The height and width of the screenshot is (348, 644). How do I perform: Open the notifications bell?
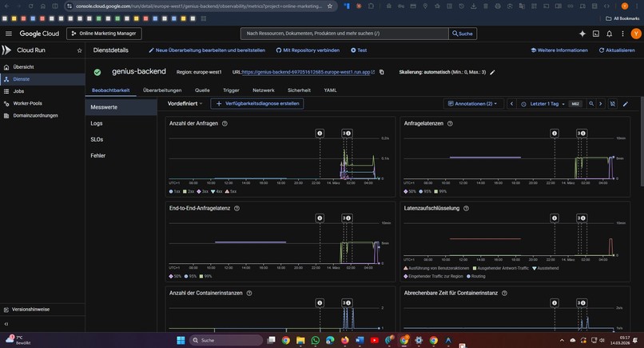[610, 34]
